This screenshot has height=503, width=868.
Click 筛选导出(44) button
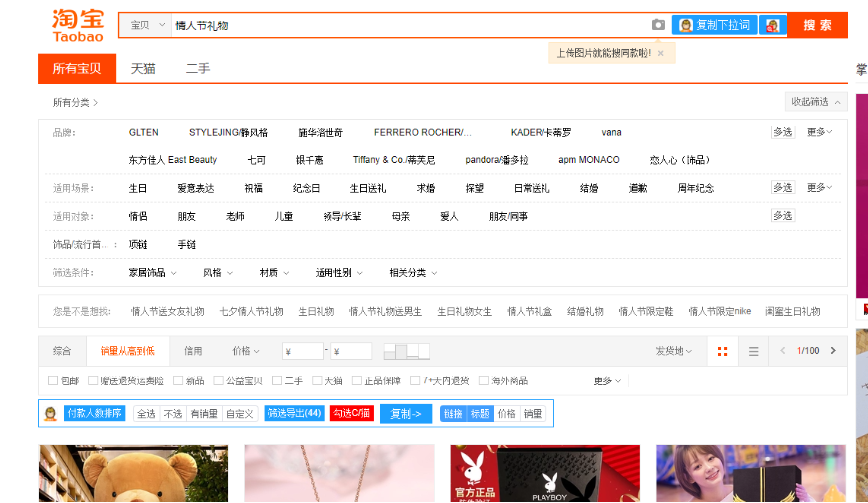294,413
